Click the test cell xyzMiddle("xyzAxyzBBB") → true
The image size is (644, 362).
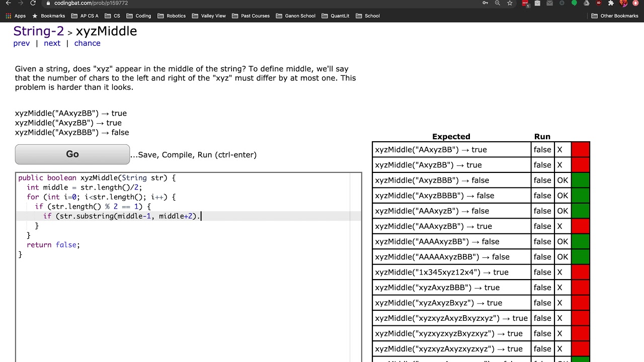point(452,288)
